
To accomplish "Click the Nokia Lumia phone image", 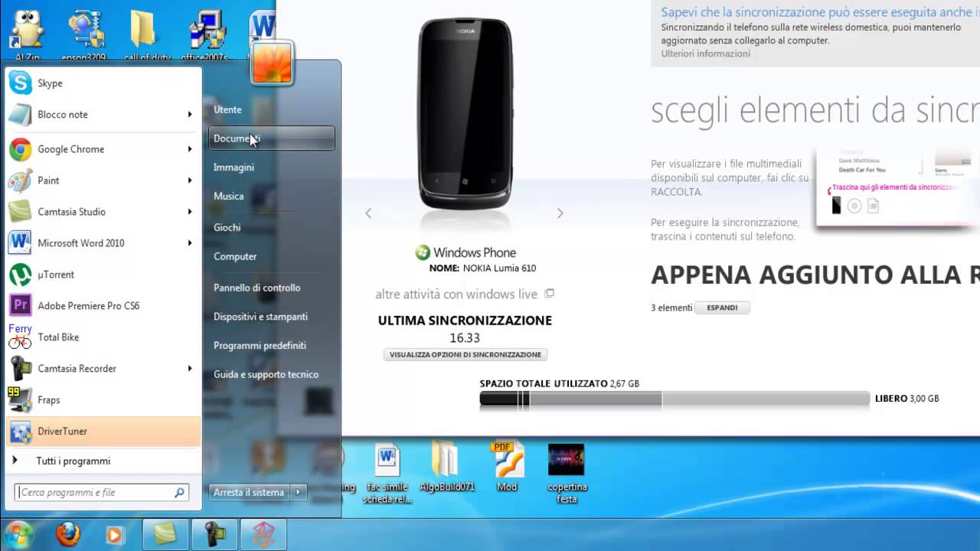I will tap(465, 113).
